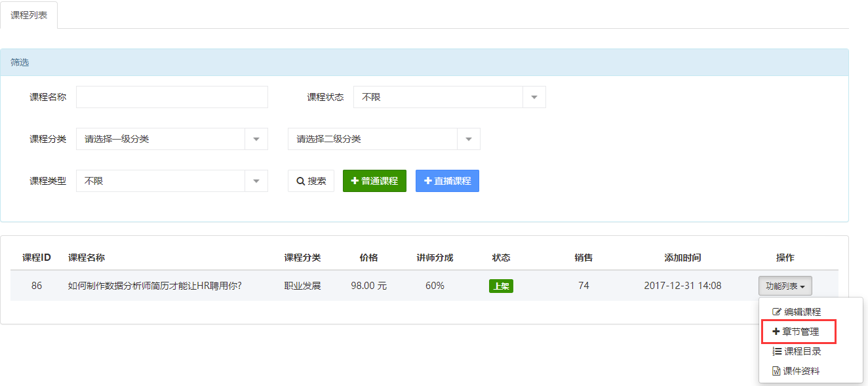Click the 搜索 button

click(311, 181)
